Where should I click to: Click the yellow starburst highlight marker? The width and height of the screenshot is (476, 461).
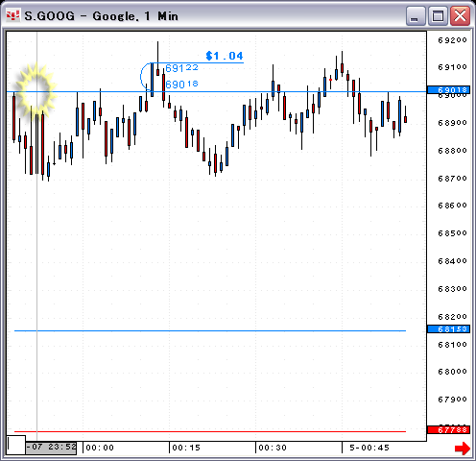[x=36, y=91]
